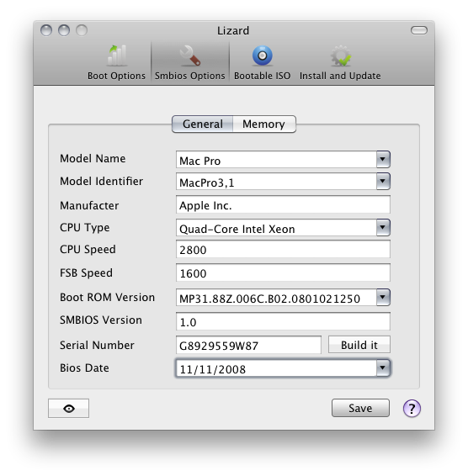Open the Boot Options toolbar icon
Screen dimensions: 468x476
click(x=117, y=56)
